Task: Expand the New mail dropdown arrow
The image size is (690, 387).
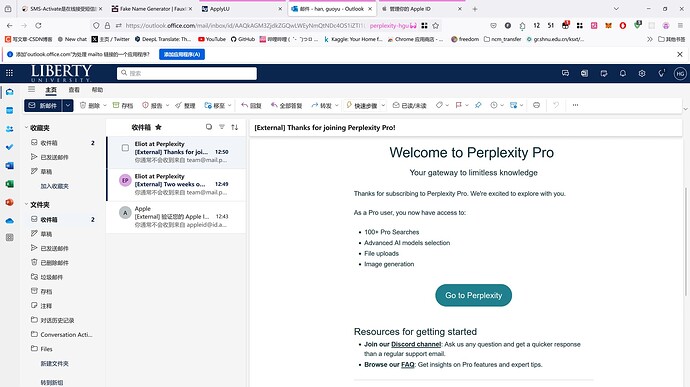Action: (x=68, y=105)
